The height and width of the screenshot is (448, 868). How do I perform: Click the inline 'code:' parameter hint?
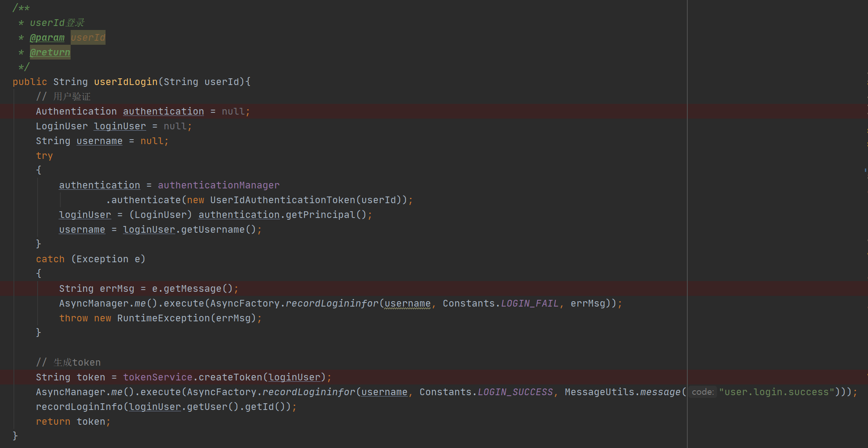[x=702, y=392]
